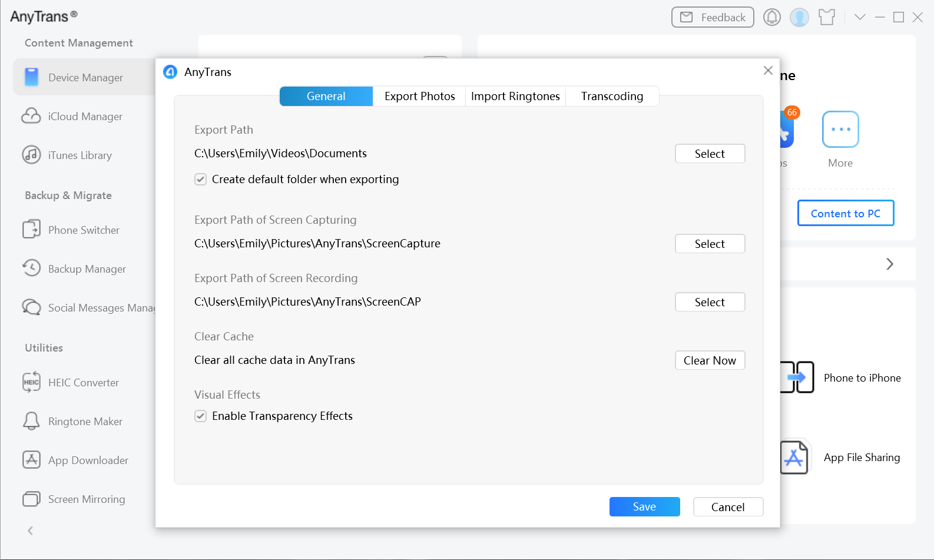
Task: Click the More icon with three dots
Action: [840, 129]
